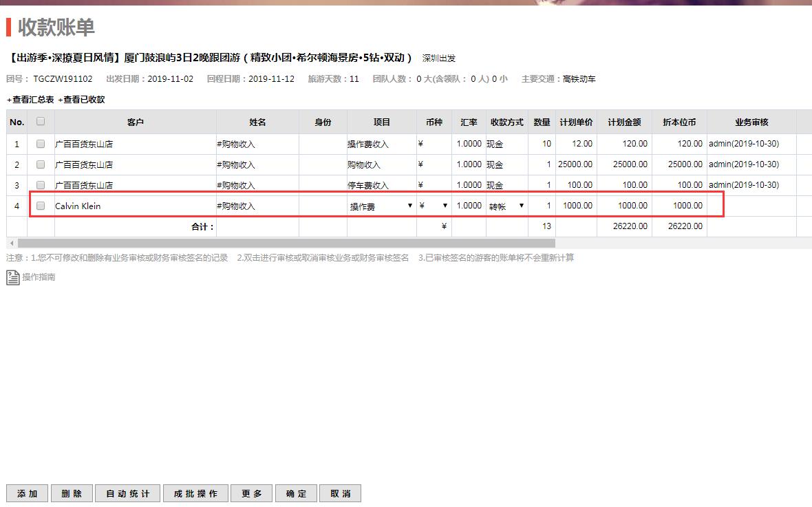Click the 自动统计 button
The height and width of the screenshot is (507, 812).
click(x=127, y=493)
